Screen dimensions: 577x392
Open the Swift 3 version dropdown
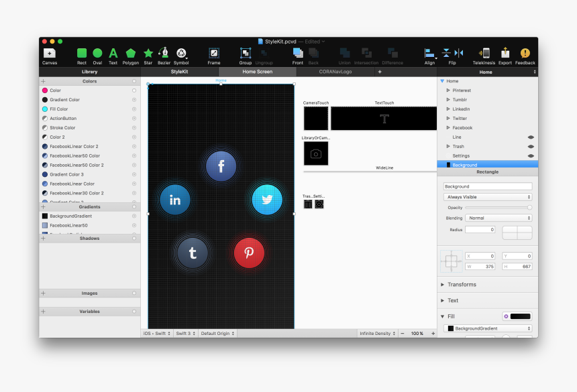tap(185, 333)
